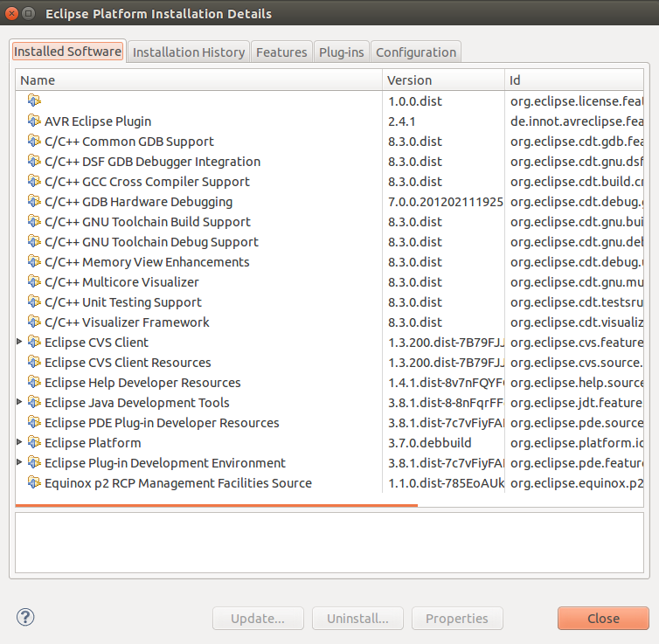This screenshot has height=644, width=659.
Task: Click the org.eclipse.platform id cell
Action: 577,443
